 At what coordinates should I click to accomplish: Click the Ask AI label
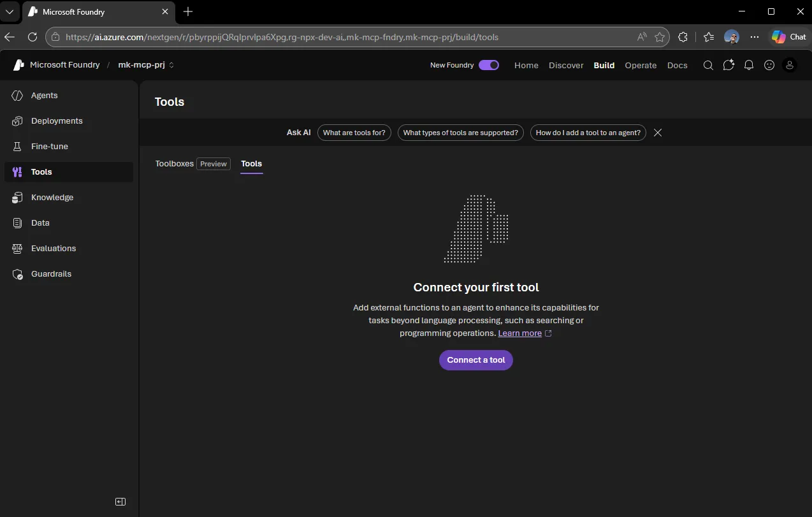pos(299,133)
